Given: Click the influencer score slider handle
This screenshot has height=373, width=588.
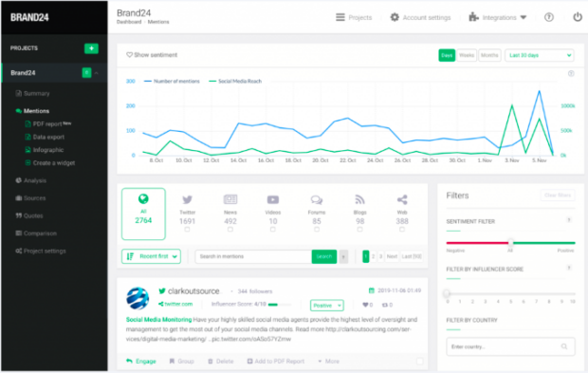Looking at the screenshot, I should click(x=447, y=293).
